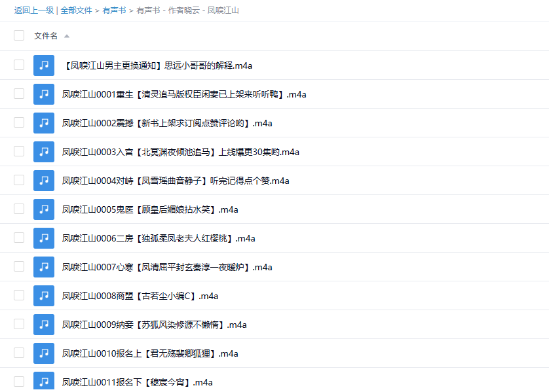Select the checkbox for 凤唳江山0008商盟
This screenshot has width=549, height=392.
click(19, 296)
